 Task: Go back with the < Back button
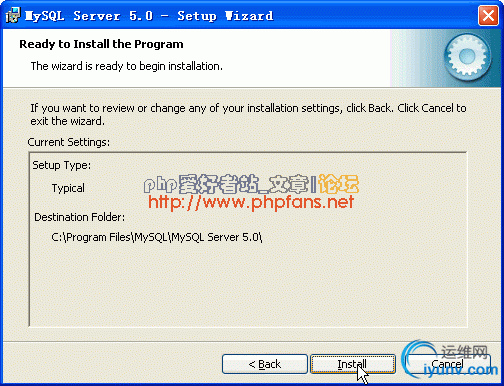(265, 364)
